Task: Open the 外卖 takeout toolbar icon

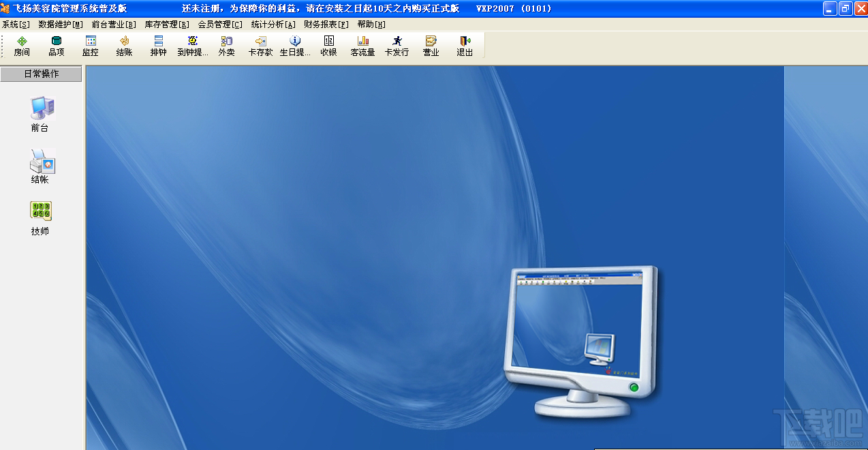Action: 226,46
